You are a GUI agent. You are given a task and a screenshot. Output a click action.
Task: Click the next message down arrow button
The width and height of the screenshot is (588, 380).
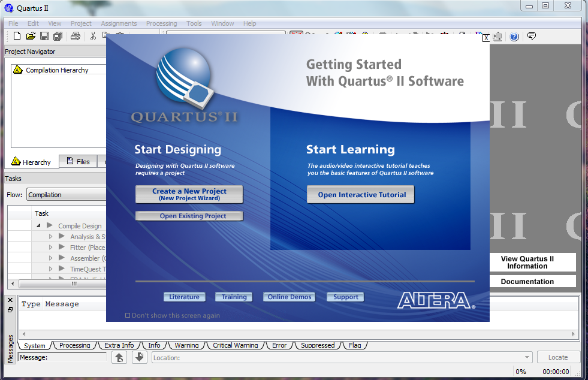[x=140, y=357]
